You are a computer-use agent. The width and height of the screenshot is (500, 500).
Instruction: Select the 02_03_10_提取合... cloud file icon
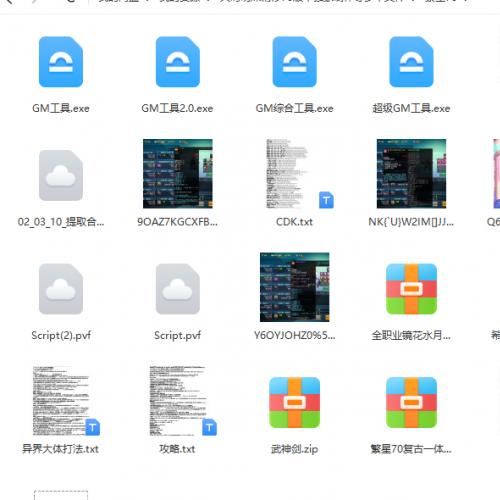tap(61, 175)
